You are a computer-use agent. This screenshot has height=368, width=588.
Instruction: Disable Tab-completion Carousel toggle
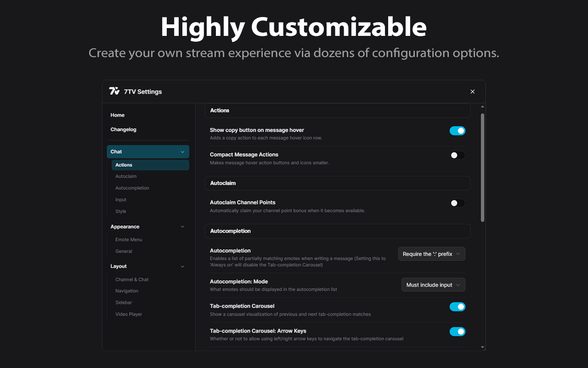pyautogui.click(x=457, y=307)
